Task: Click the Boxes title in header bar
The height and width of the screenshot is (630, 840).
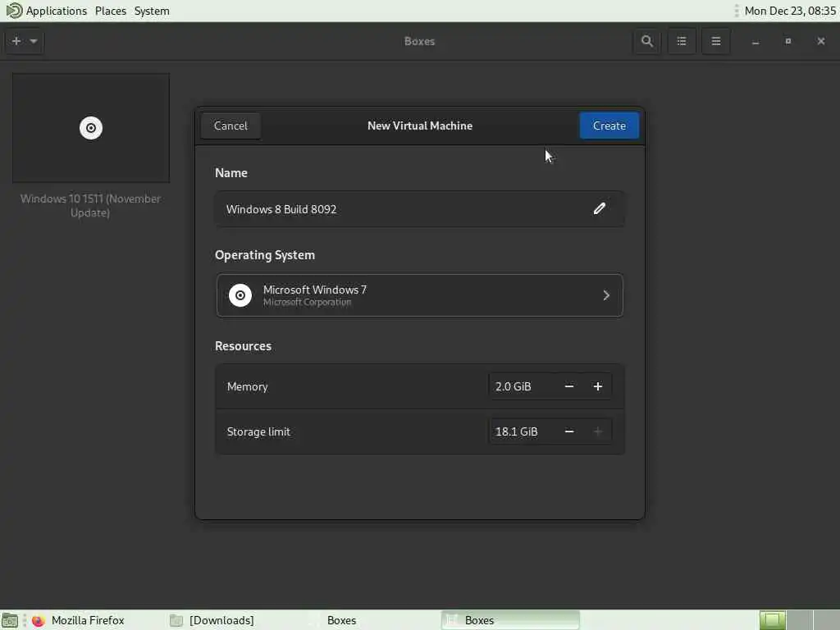Action: 419,41
